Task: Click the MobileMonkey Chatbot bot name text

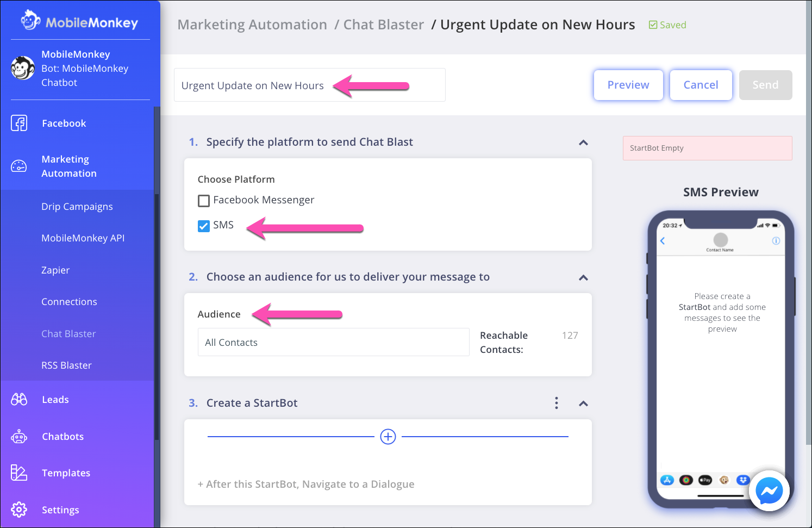Action: click(x=85, y=76)
